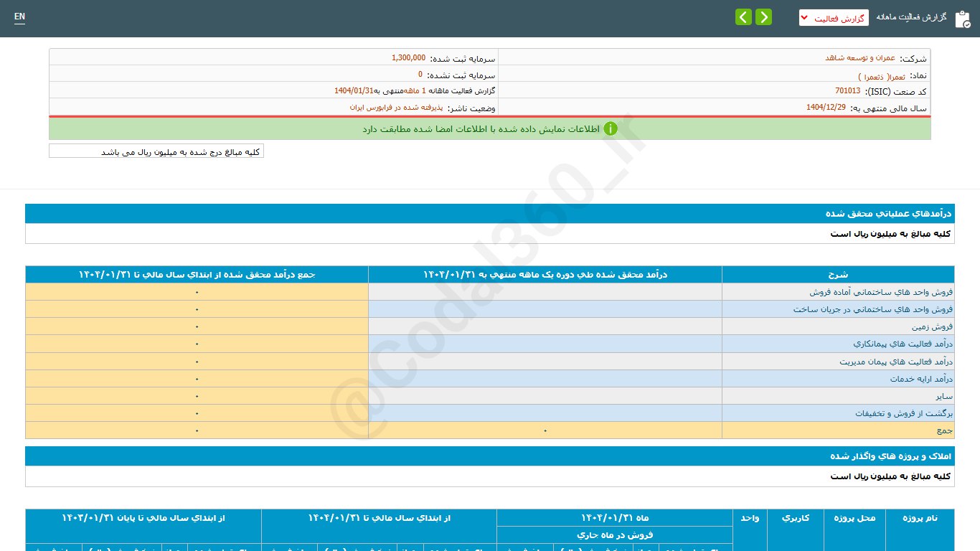
Task: Select the محل پروژه column header
Action: [x=854, y=518]
